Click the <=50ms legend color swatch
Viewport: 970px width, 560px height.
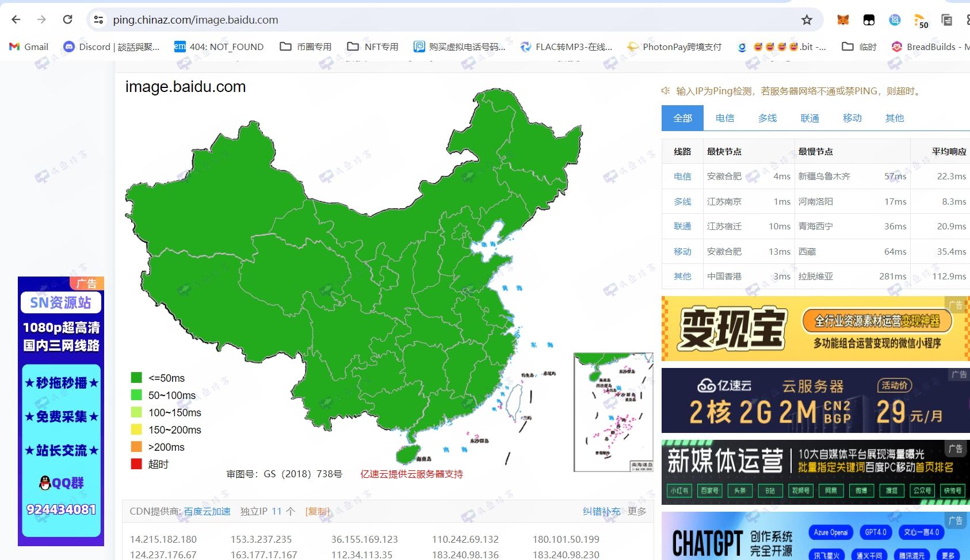(136, 378)
